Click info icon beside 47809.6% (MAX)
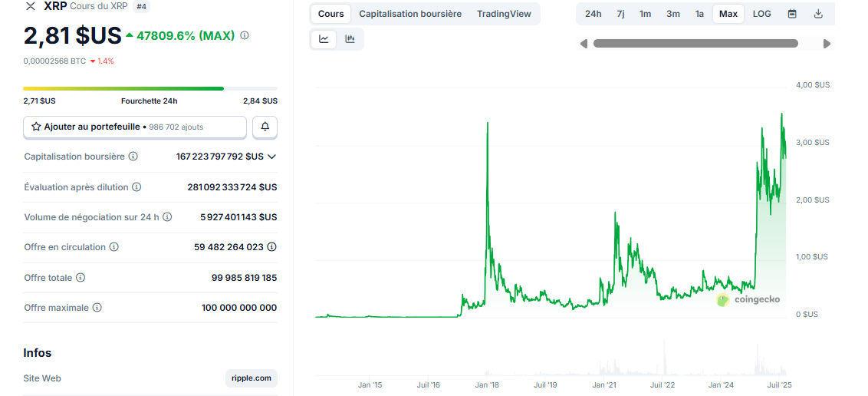Screen dimensions: 868x396 pos(244,35)
